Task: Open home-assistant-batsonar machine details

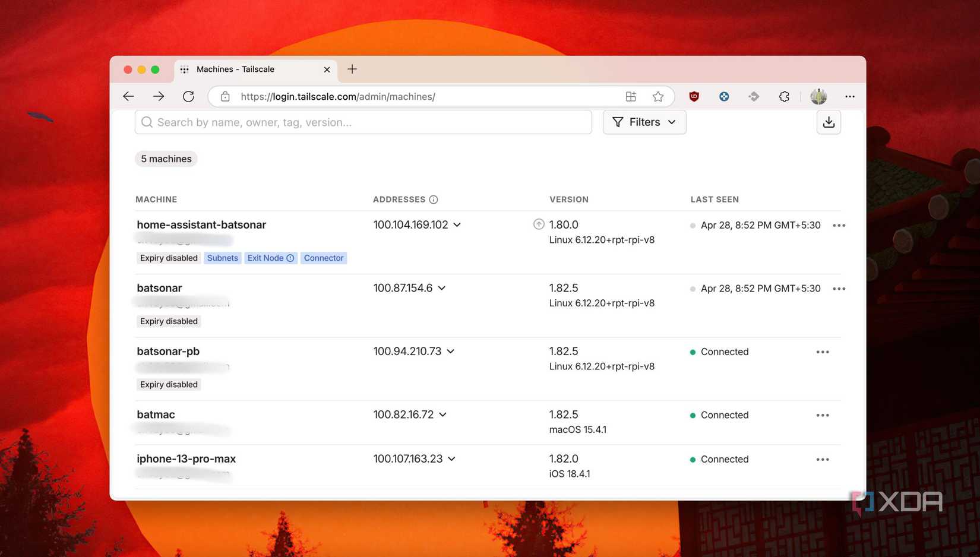Action: point(201,224)
